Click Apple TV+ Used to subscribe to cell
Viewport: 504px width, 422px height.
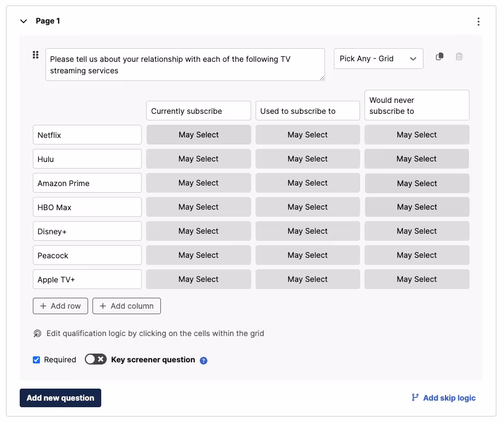[308, 279]
